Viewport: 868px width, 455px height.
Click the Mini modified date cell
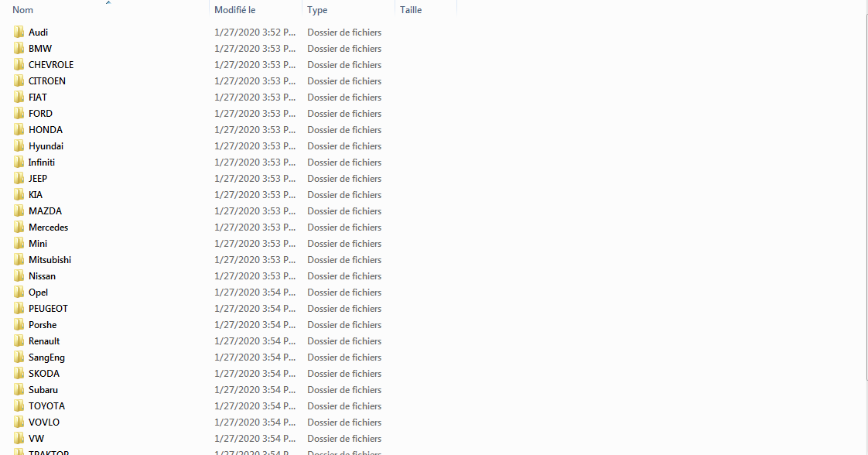point(255,243)
